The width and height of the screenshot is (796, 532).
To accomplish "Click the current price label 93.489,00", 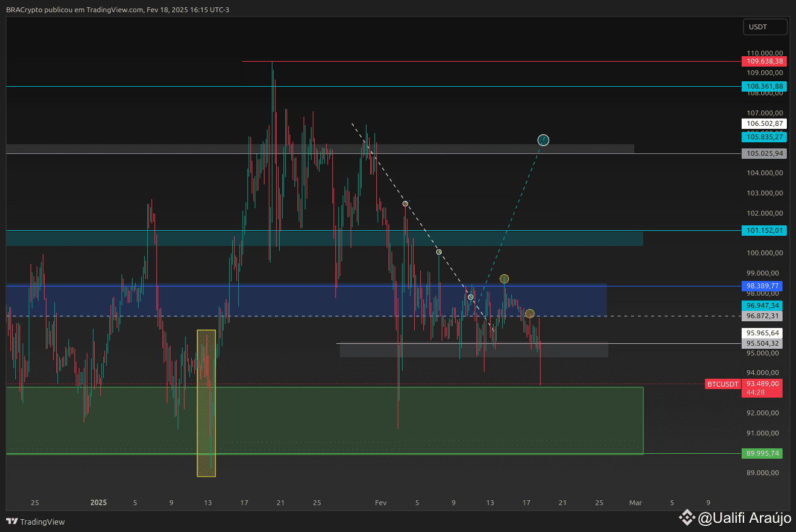I will 762,384.
